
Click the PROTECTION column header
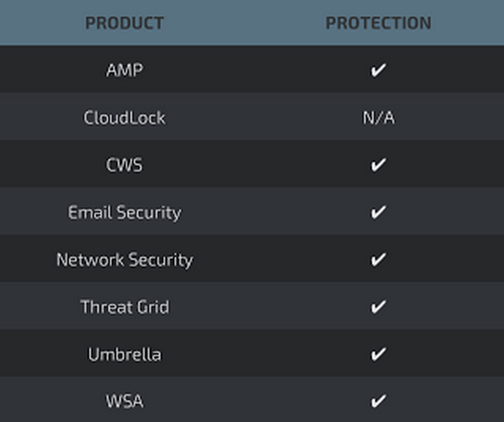[x=378, y=23]
